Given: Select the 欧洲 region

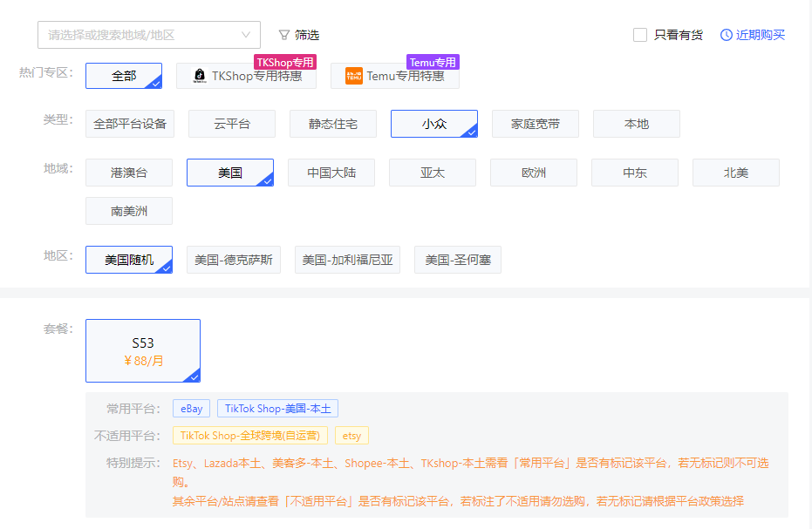Looking at the screenshot, I should pos(534,173).
